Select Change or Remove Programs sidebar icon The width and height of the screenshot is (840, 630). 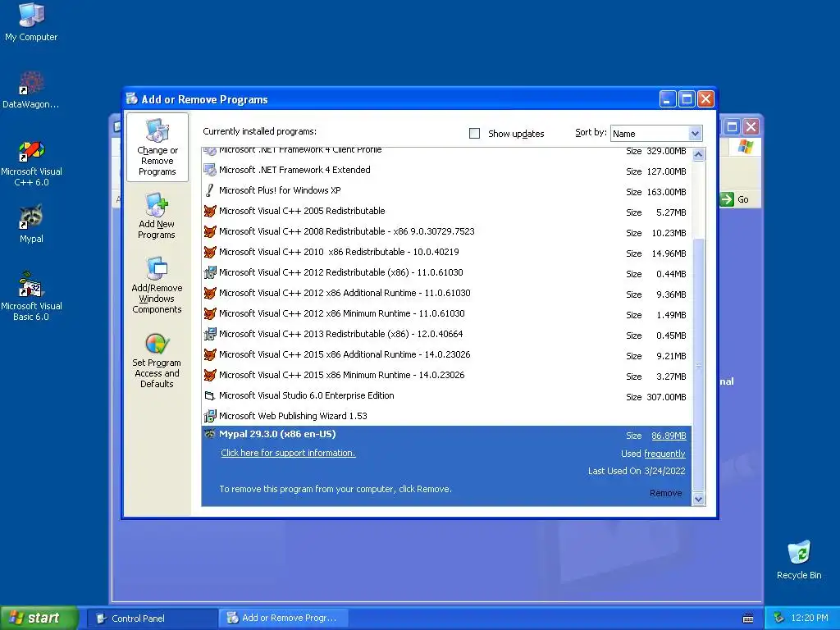coord(157,147)
